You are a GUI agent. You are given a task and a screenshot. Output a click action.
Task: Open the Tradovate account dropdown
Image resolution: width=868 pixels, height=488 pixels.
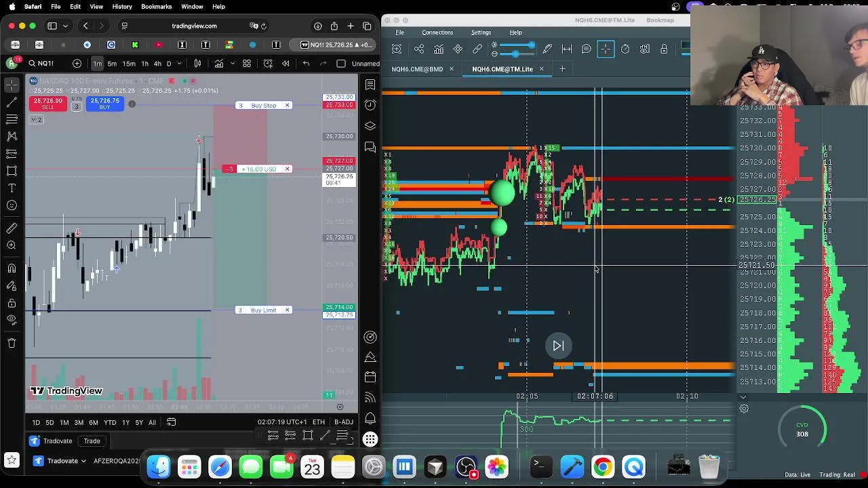(68, 461)
